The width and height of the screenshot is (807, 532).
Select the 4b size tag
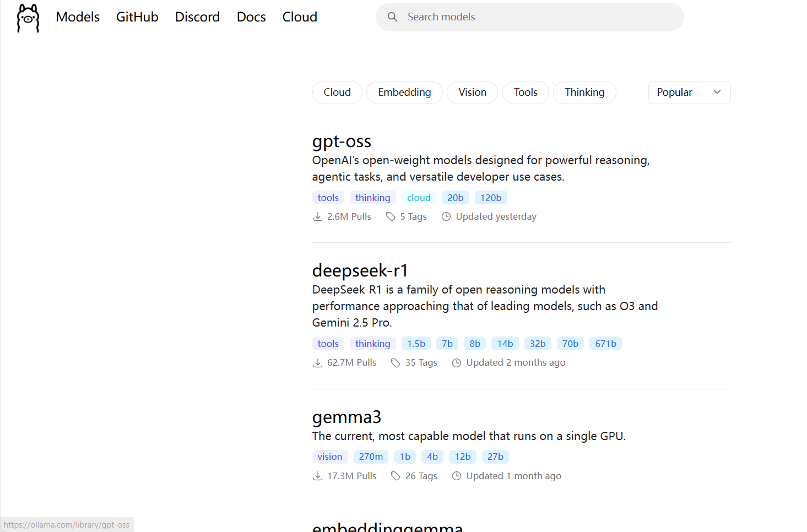[x=432, y=457]
